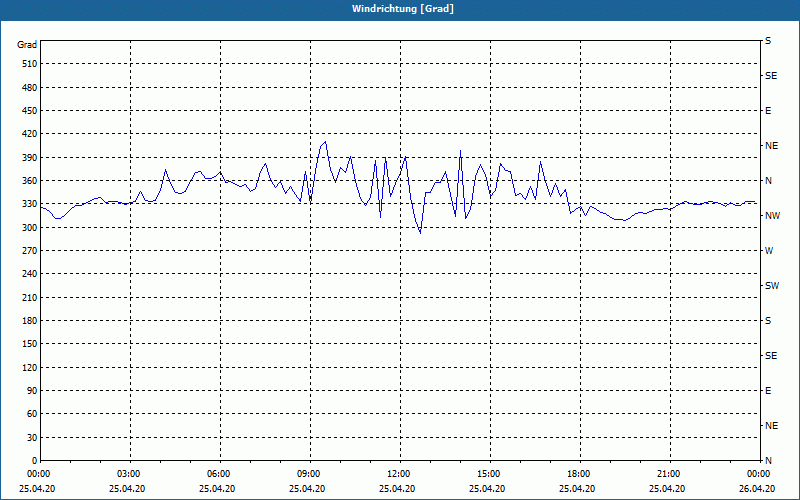
Task: Select the 26.04.20 date label
Action: (757, 489)
